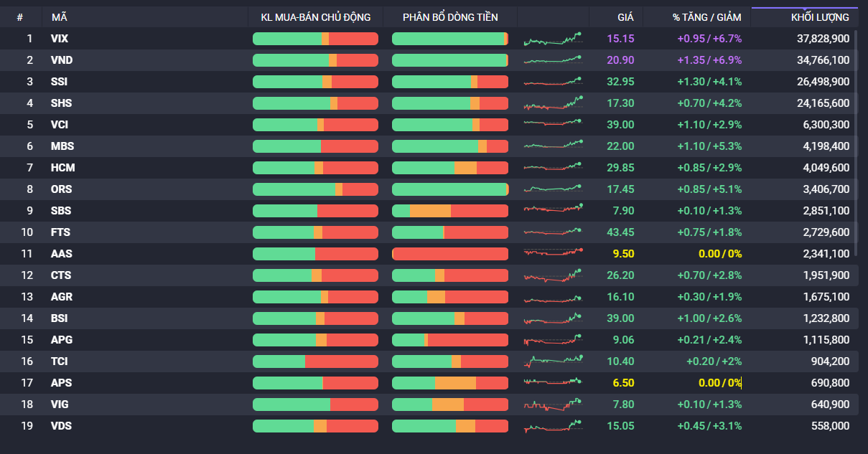Viewport: 868px width, 454px height.
Task: View the AAS red sparkline chart
Action: [553, 253]
